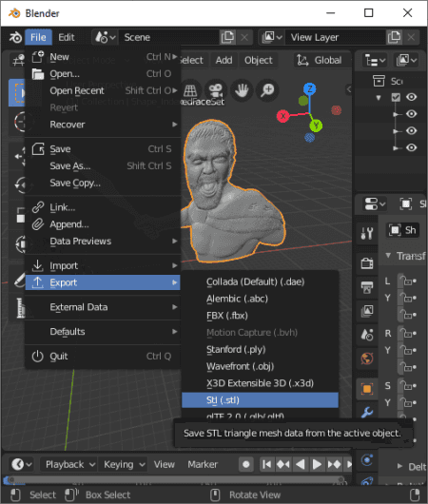Click the highlighted Export entry
The height and width of the screenshot is (504, 428).
103,282
